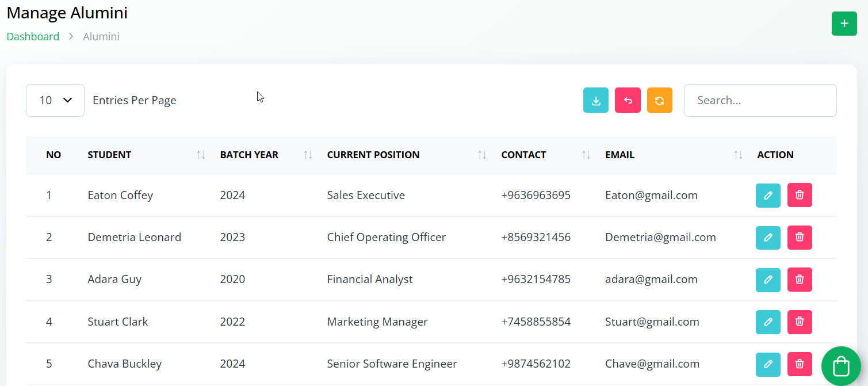
Task: Sort by Contact column arrows
Action: click(586, 155)
